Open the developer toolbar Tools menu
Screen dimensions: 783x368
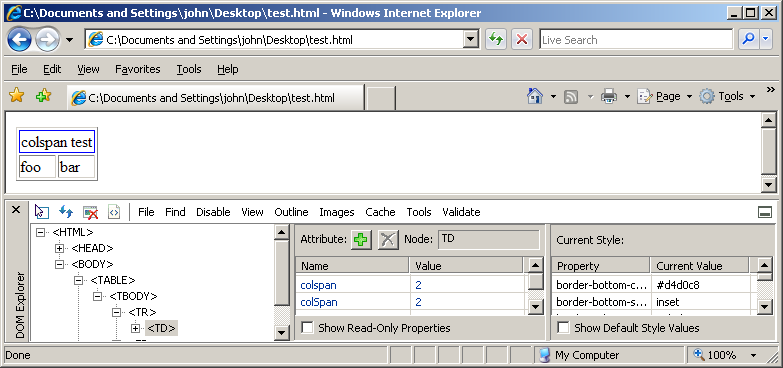419,212
